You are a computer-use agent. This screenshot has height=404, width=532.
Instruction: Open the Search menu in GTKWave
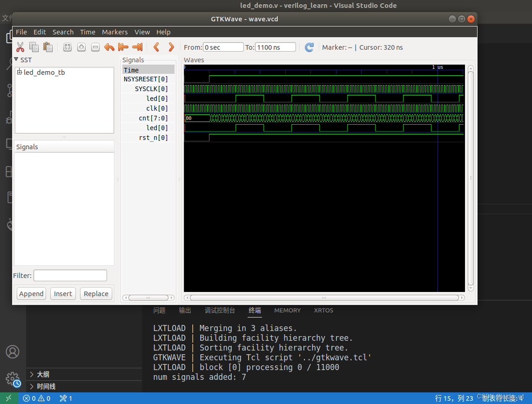[63, 32]
